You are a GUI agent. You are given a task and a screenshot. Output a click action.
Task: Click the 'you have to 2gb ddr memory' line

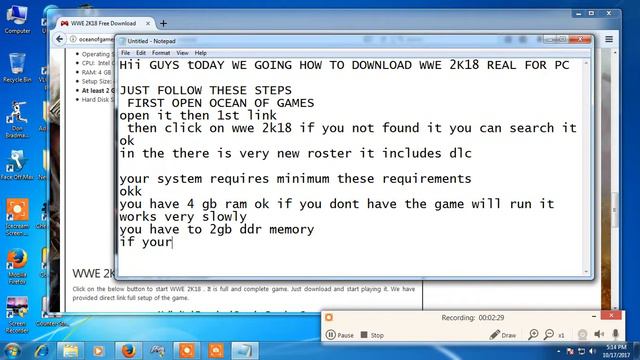(217, 229)
